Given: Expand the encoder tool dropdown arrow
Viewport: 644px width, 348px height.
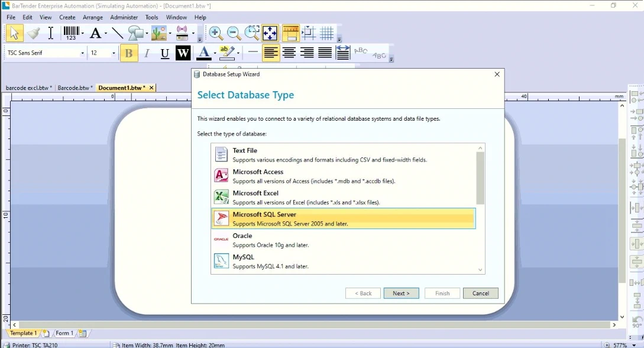Looking at the screenshot, I should point(193,34).
